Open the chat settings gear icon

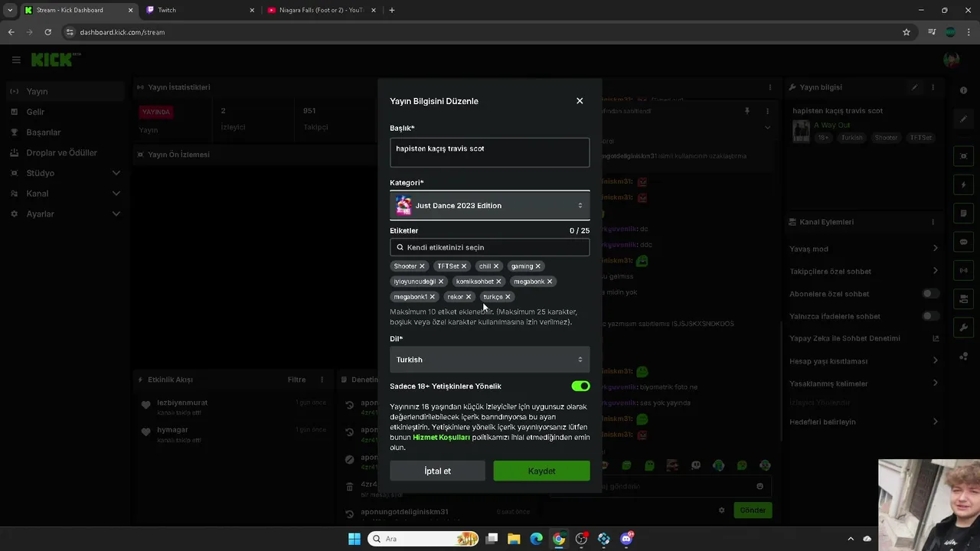tap(721, 510)
